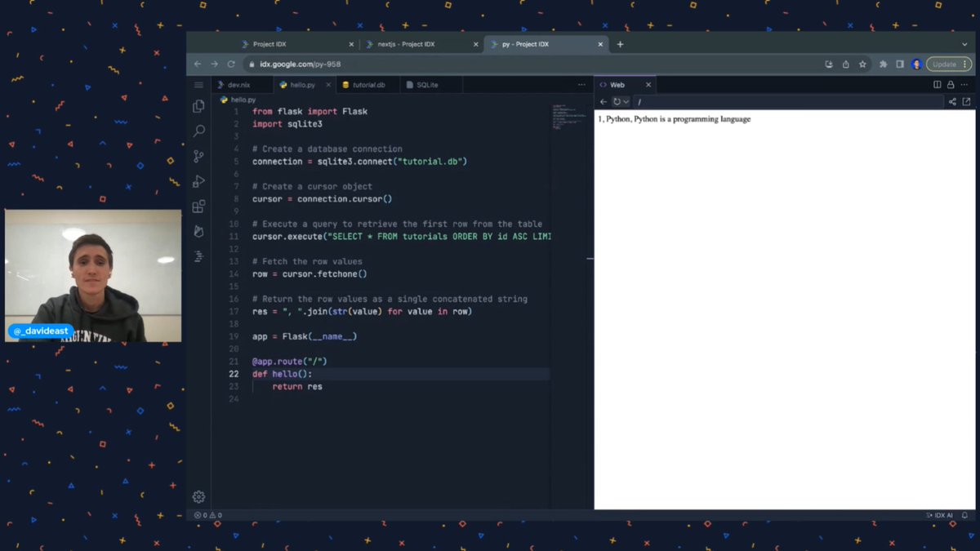Go back in the Web preview panel

(x=604, y=102)
